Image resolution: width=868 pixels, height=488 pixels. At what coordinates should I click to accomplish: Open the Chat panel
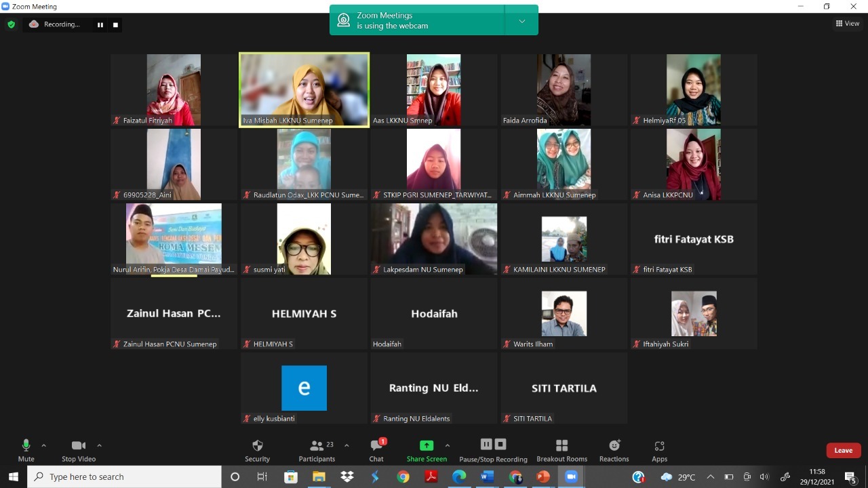click(376, 450)
